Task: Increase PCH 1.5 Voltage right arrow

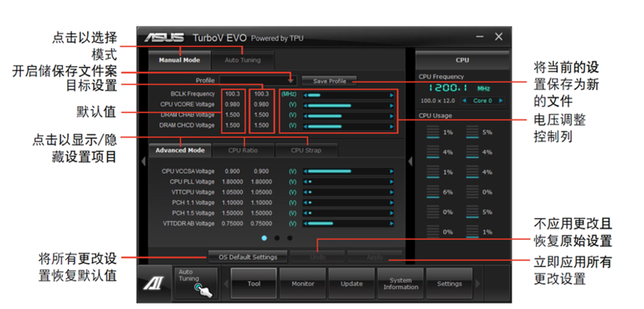Action: click(392, 213)
